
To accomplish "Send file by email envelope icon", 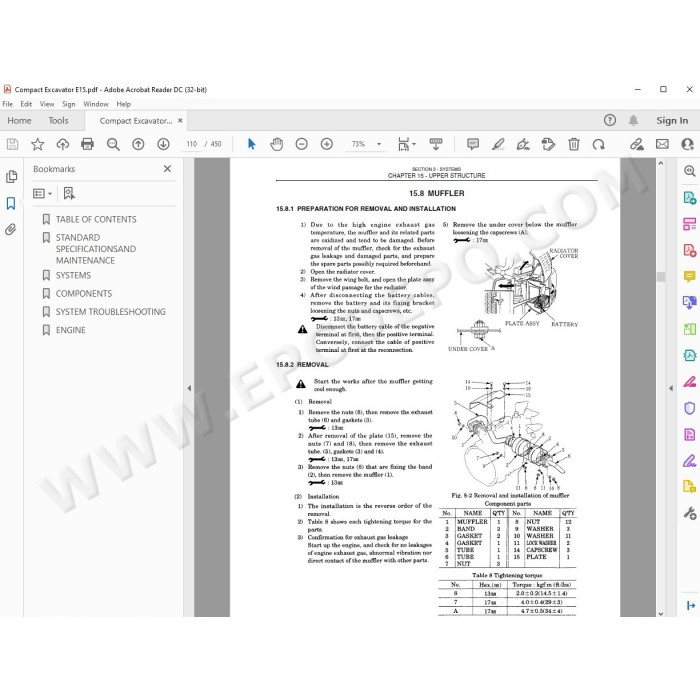I will 662,144.
